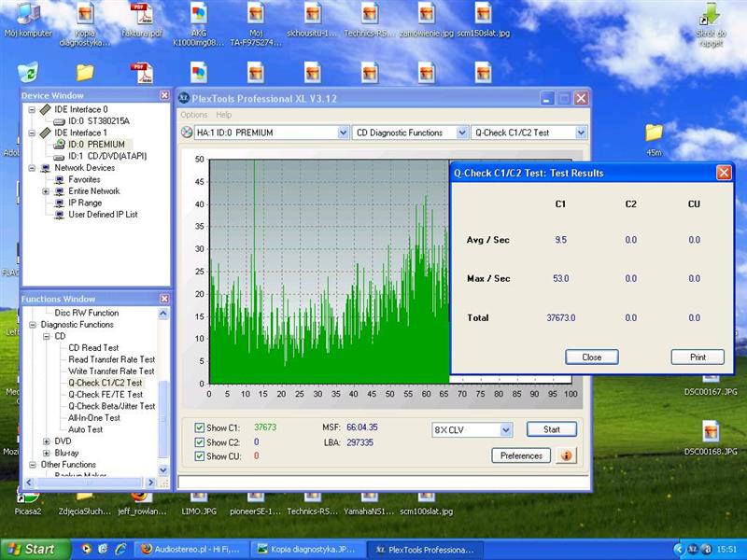Open the Windows Start menu

click(x=35, y=550)
